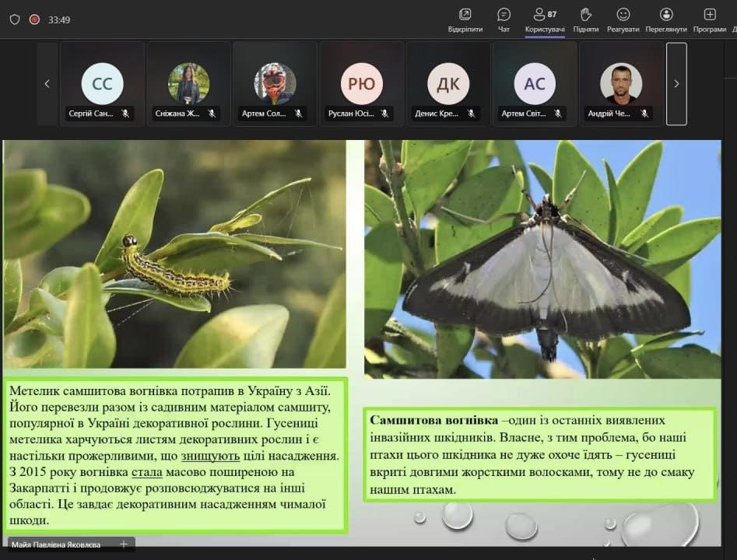Click the red recording indicator
Image resolution: width=737 pixels, height=560 pixels.
click(34, 19)
